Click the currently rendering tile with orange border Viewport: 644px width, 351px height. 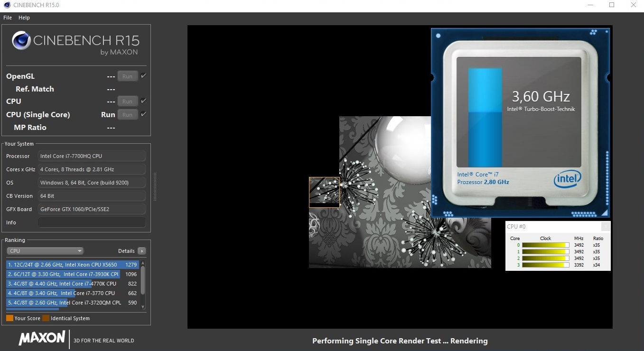click(324, 192)
